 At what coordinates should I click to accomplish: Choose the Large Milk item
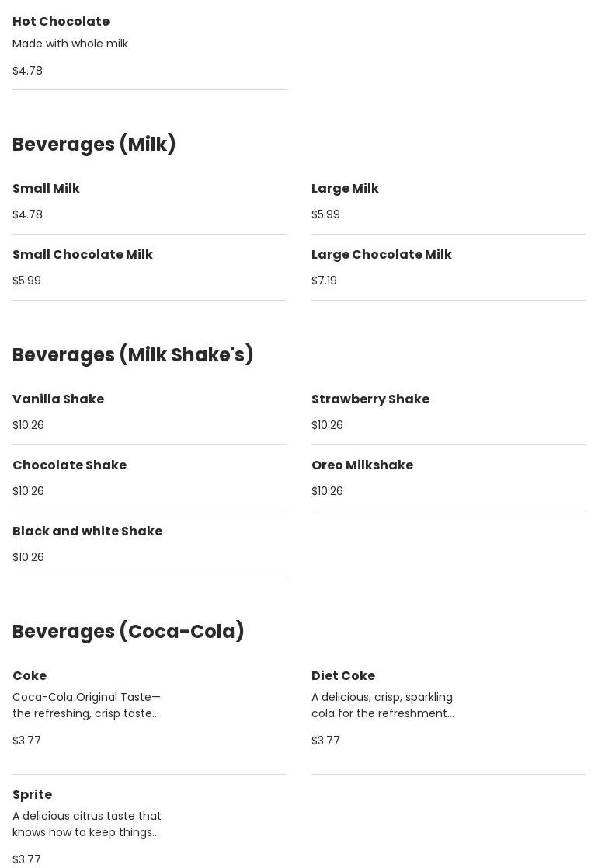345,189
